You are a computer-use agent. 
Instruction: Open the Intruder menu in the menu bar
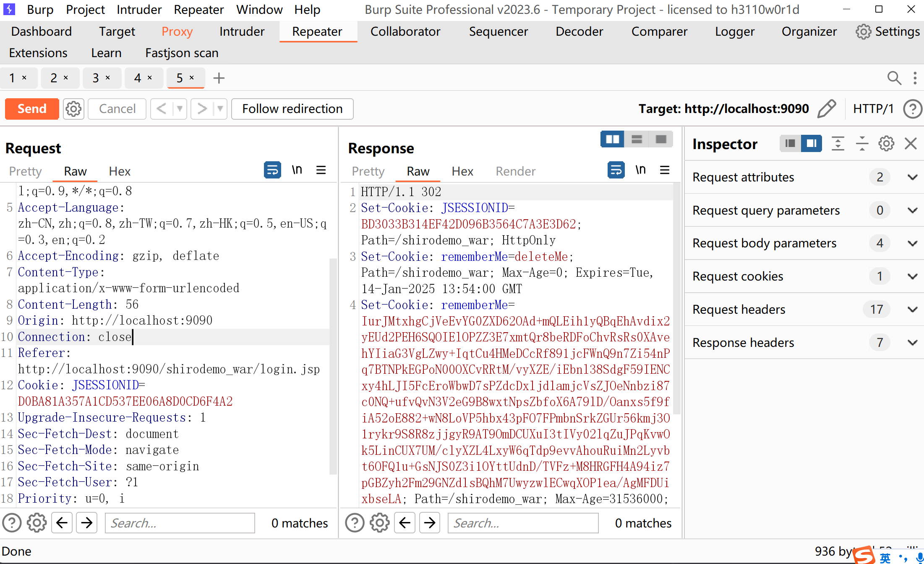[x=139, y=9]
